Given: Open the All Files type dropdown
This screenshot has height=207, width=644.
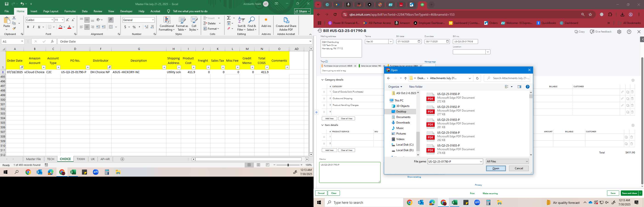Looking at the screenshot, I should click(x=507, y=161).
